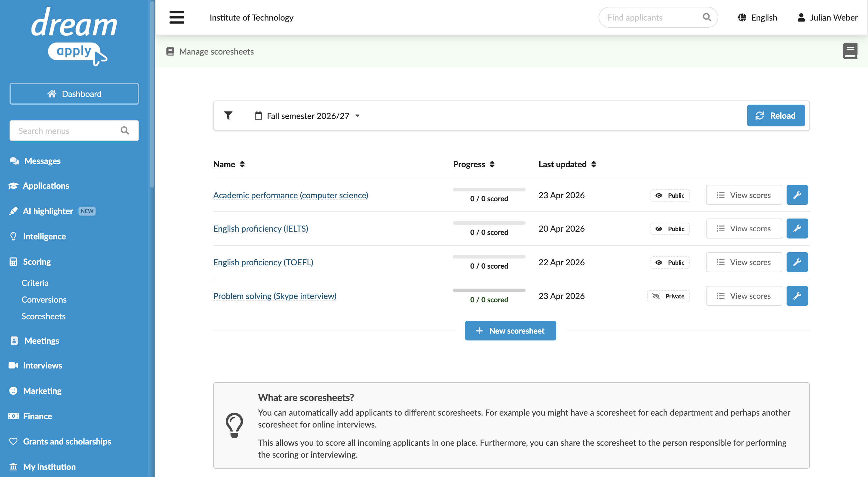The width and height of the screenshot is (868, 477).
Task: Sort the table by Last updated
Action: (x=567, y=164)
